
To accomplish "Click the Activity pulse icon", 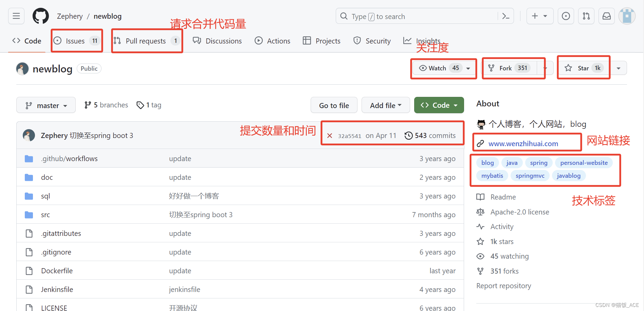I will point(480,227).
